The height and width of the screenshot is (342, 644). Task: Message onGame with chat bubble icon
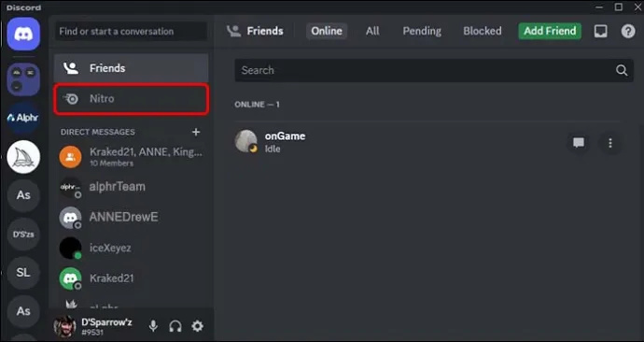579,143
